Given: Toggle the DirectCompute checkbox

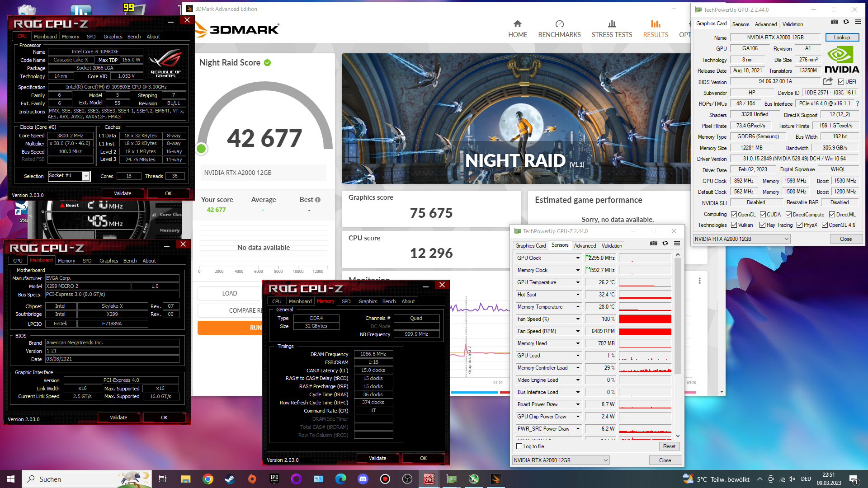Looking at the screenshot, I should coord(788,214).
